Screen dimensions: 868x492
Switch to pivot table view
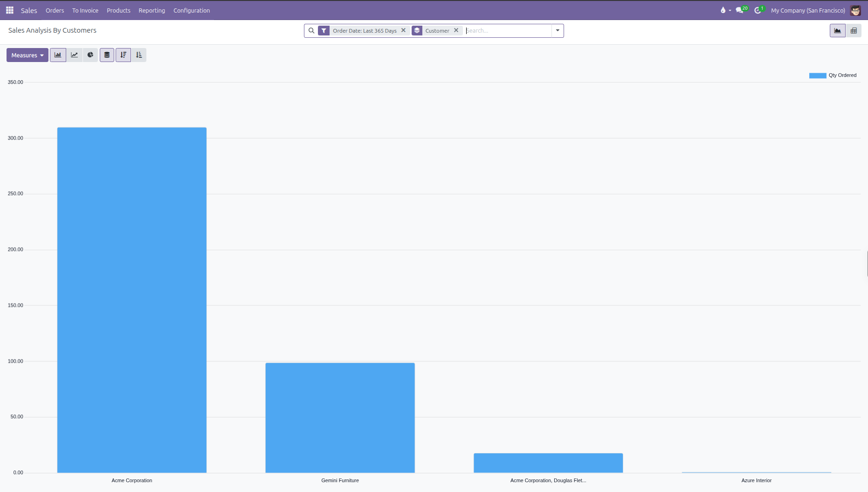[854, 31]
